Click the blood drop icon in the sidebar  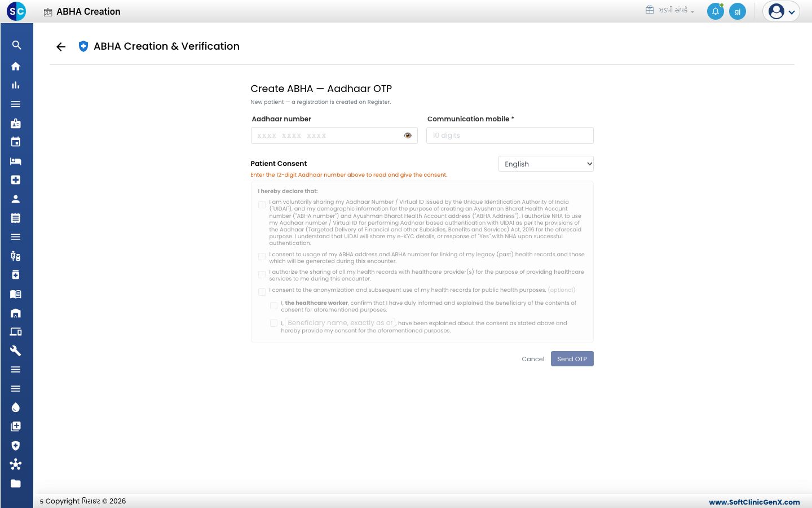coord(16,408)
